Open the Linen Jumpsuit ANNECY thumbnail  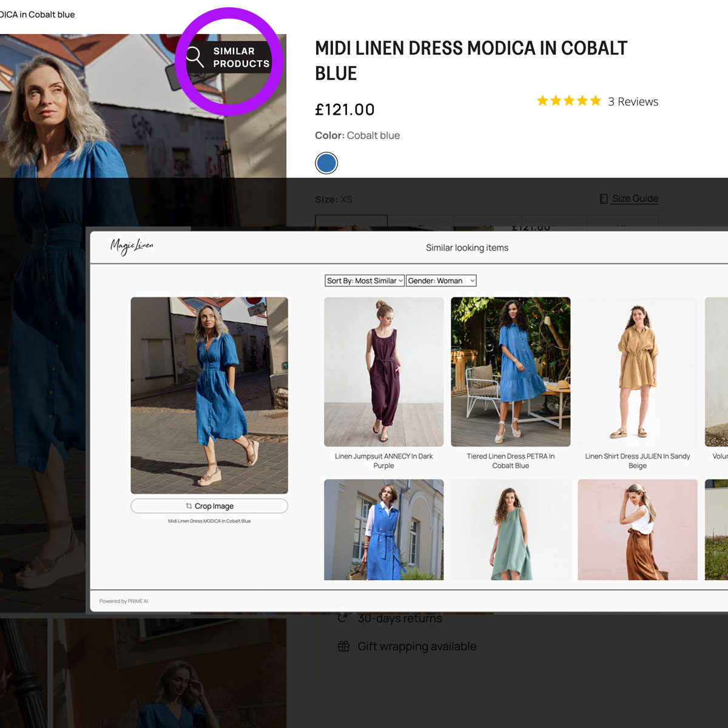[x=383, y=372]
